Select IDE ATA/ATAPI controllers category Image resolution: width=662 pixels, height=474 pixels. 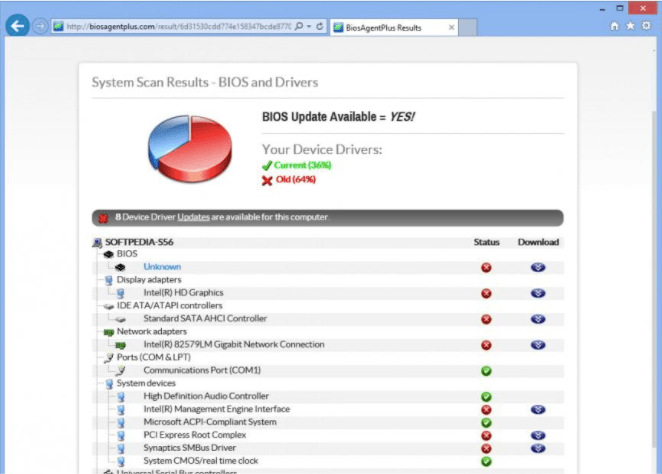[x=169, y=305]
